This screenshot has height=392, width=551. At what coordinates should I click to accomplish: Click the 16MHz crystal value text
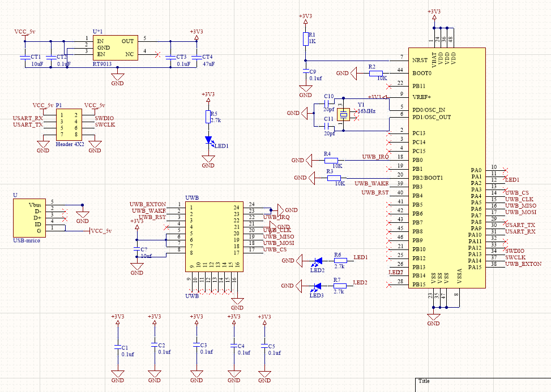point(366,111)
